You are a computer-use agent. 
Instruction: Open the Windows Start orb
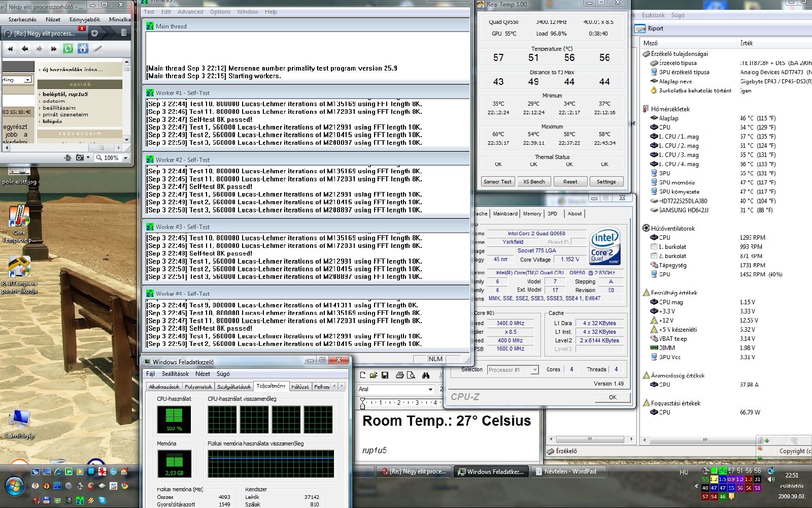tap(14, 486)
